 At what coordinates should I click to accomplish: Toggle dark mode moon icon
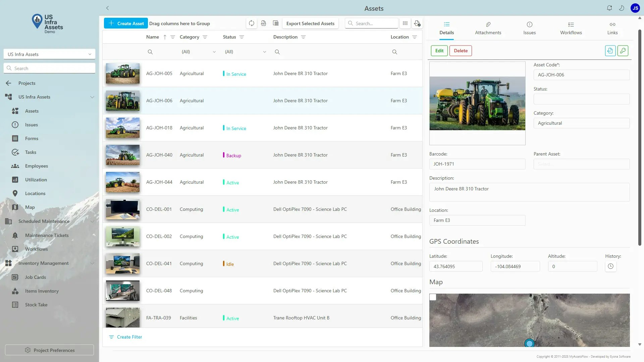(622, 8)
